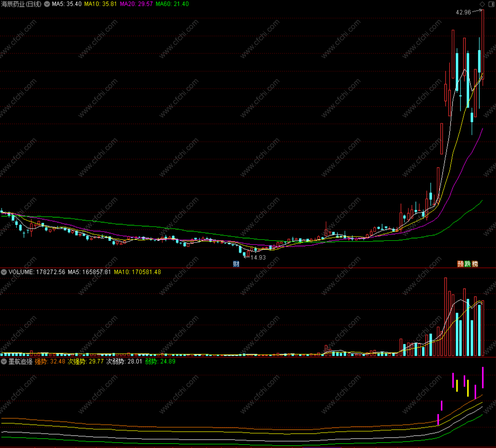This screenshot has width=496, height=448.
Task: Select the MA60: 21.40 label
Action: coord(172,4)
